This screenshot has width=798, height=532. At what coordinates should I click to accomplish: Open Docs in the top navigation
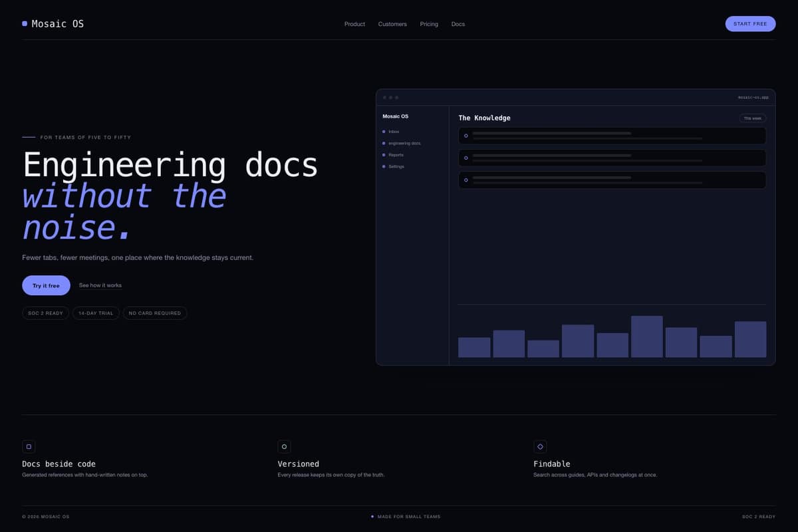(x=458, y=24)
